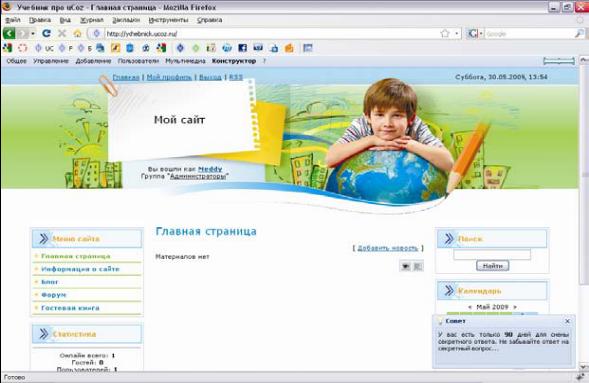The height and width of the screenshot is (383, 589).
Task: Click the 'Мой сайт' site title
Action: [179, 120]
